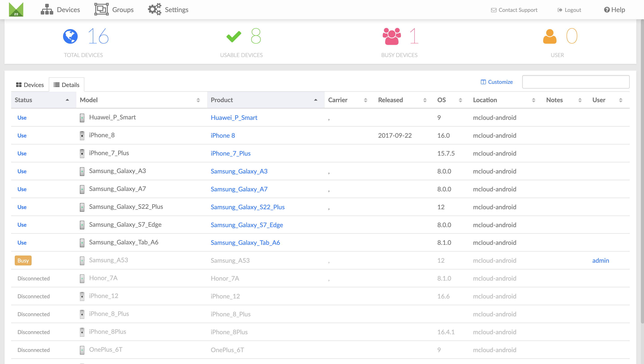The image size is (644, 364).
Task: Click the Logout arrow icon
Action: pyautogui.click(x=560, y=10)
